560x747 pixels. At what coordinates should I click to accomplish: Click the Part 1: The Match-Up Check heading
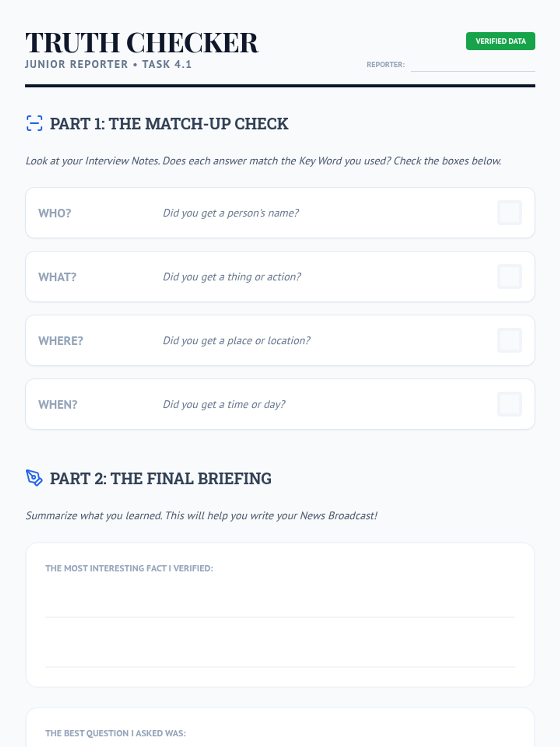click(x=169, y=124)
